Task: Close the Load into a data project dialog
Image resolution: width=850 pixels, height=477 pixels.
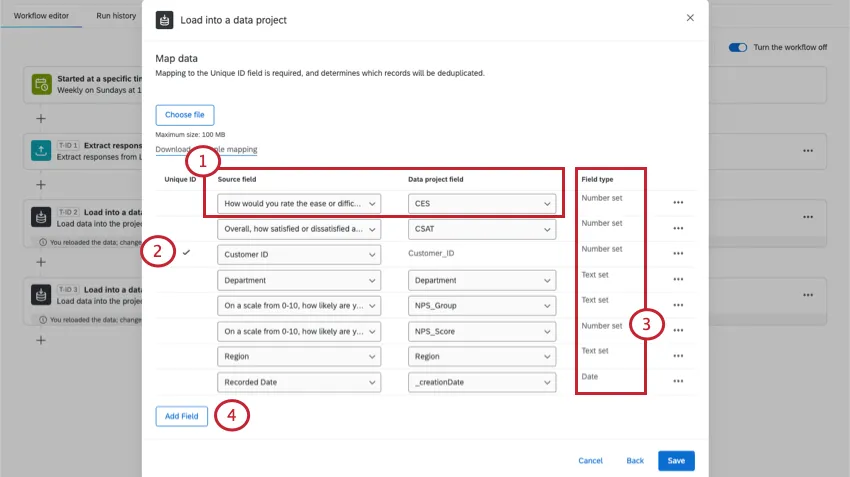Action: (689, 18)
